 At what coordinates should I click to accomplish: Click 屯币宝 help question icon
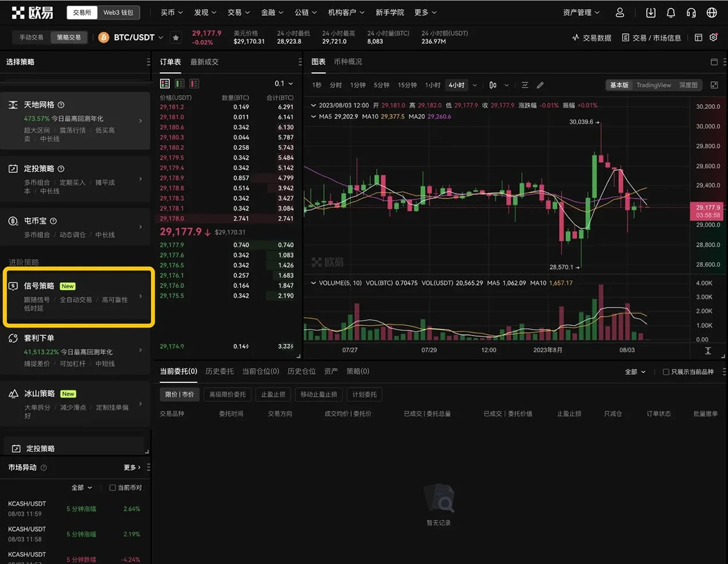[53, 221]
